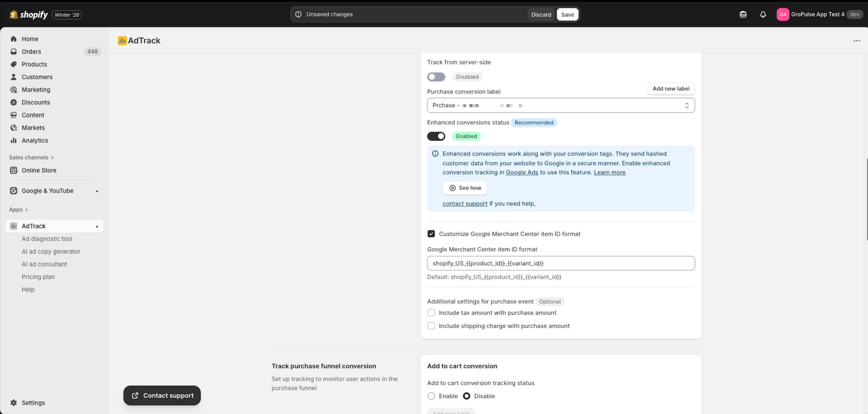Click the Discounts icon in sidebar

(14, 102)
